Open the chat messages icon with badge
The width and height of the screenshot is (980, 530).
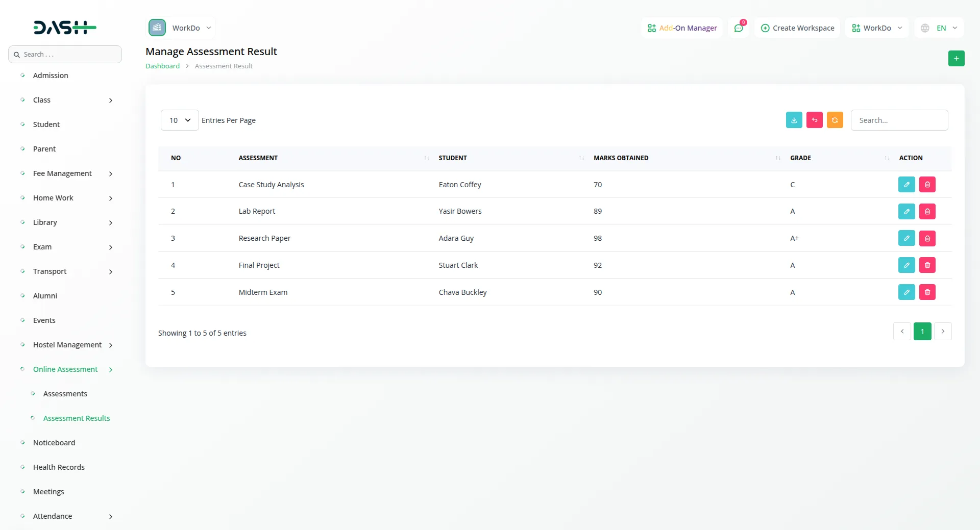click(739, 28)
